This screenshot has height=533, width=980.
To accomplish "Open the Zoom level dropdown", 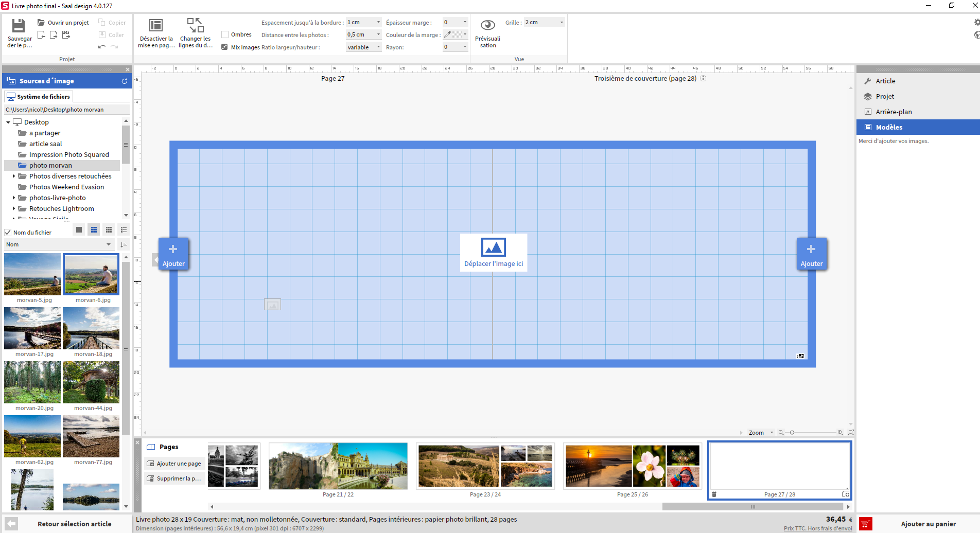I will tap(761, 433).
